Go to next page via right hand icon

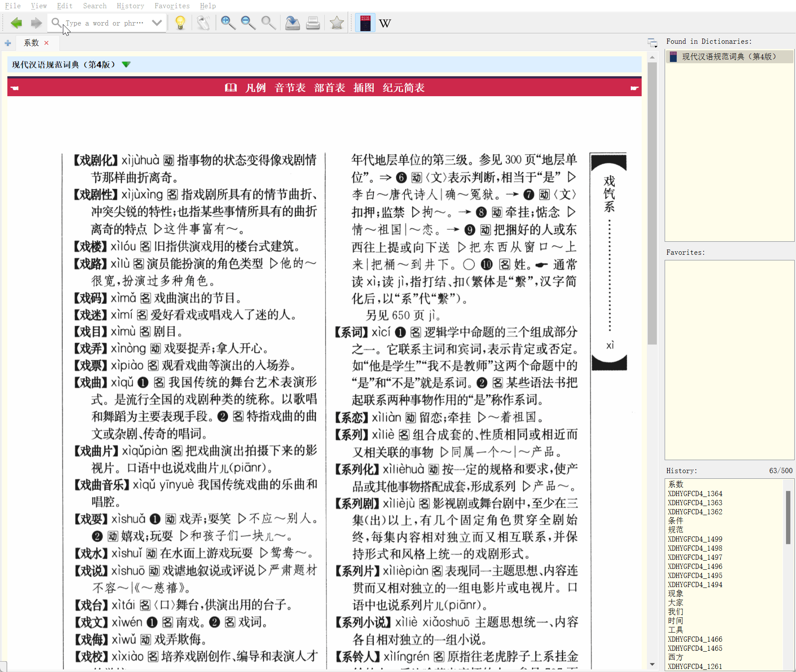coord(634,88)
